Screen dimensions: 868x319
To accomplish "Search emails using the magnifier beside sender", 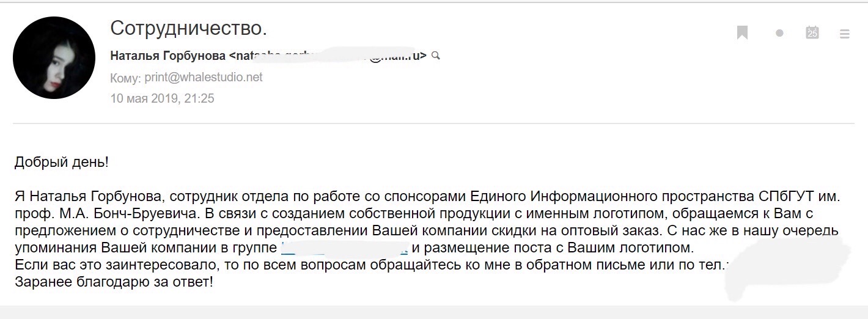I will tap(436, 56).
